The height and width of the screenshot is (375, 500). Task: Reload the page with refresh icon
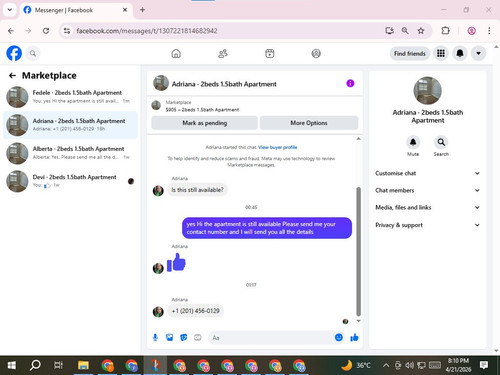[x=46, y=31]
